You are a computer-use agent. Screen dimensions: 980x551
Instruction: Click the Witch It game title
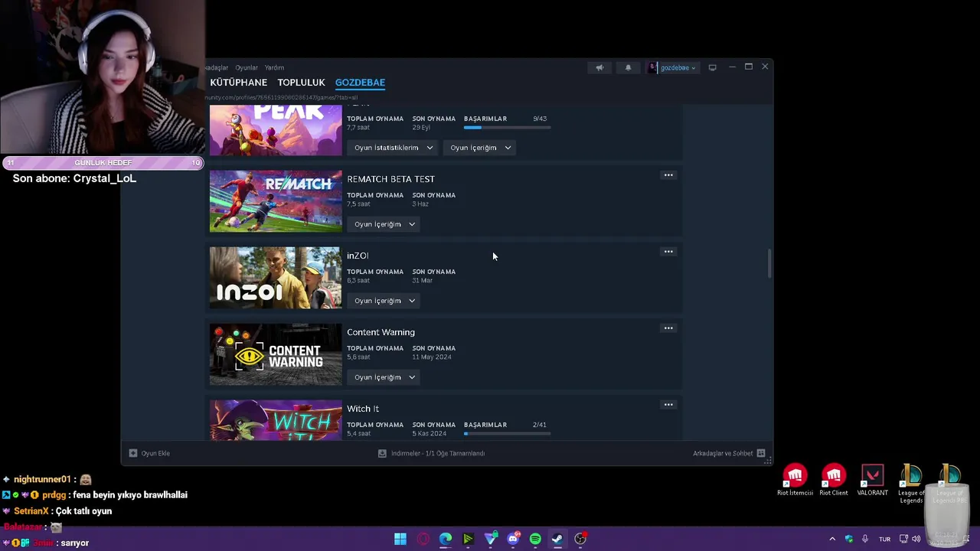(x=363, y=409)
